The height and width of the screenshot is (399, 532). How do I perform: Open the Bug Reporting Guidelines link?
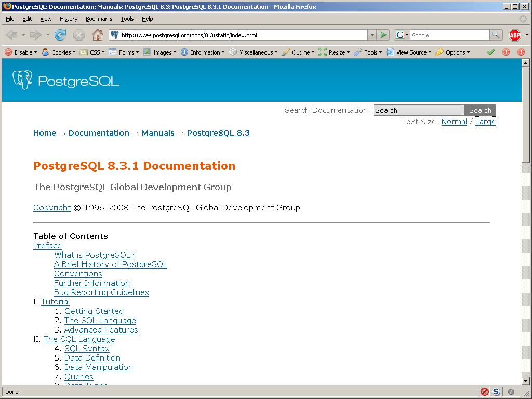tap(101, 292)
